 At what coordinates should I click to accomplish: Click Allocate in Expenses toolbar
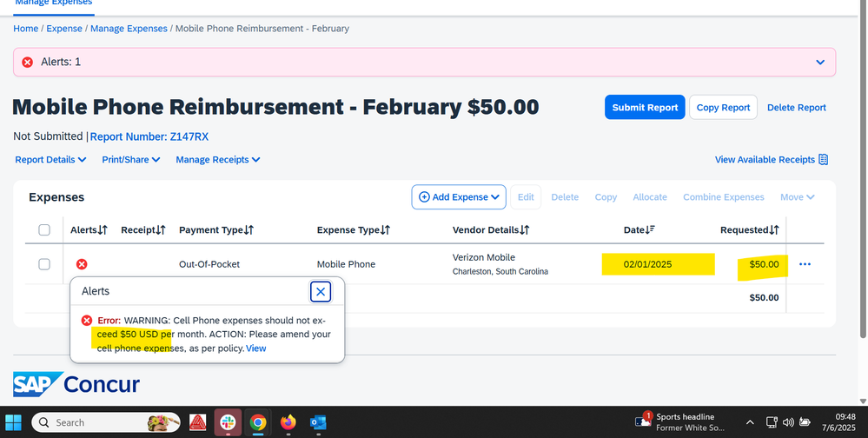pos(650,197)
